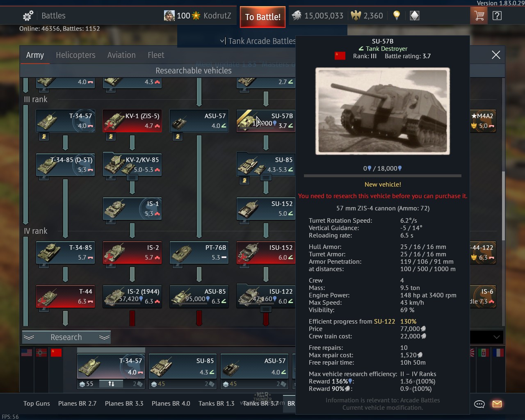The image size is (525, 420).
Task: Switch to the Fleet tab
Action: [x=156, y=55]
